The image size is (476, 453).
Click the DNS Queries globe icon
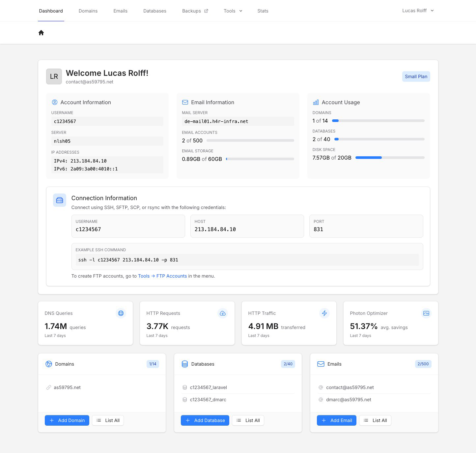point(121,313)
